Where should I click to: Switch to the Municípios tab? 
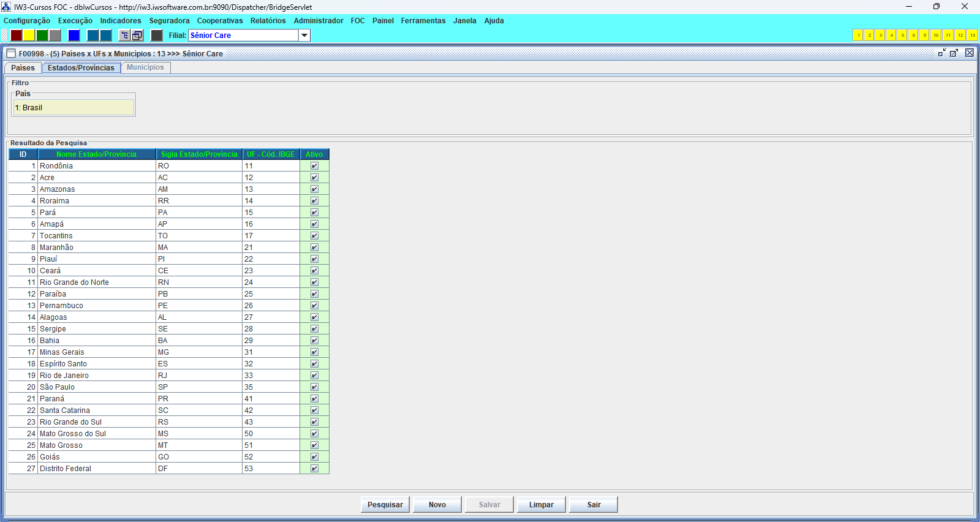tap(145, 67)
